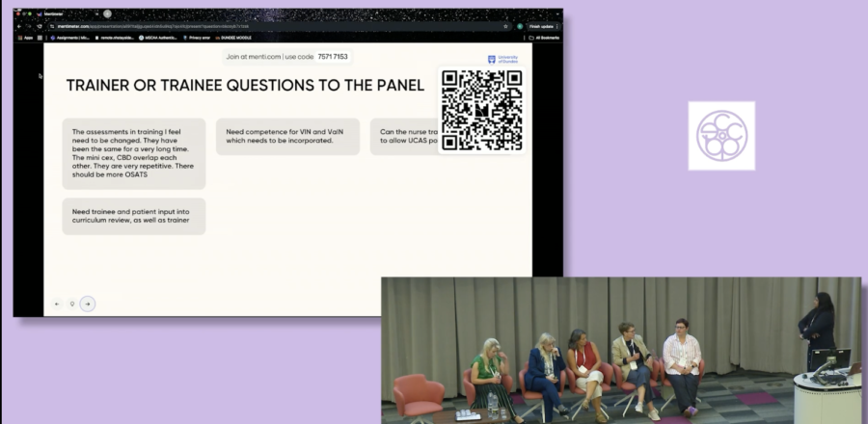Screen dimensions: 868x424
Task: Click the browser reload button
Action: tap(39, 26)
